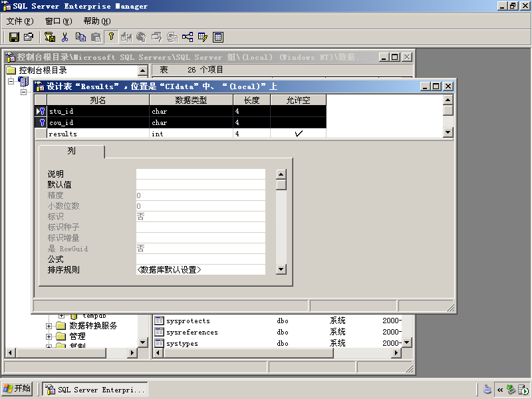The image size is (532, 399).
Task: Open the Manage constraints grid icon
Action: click(218, 37)
